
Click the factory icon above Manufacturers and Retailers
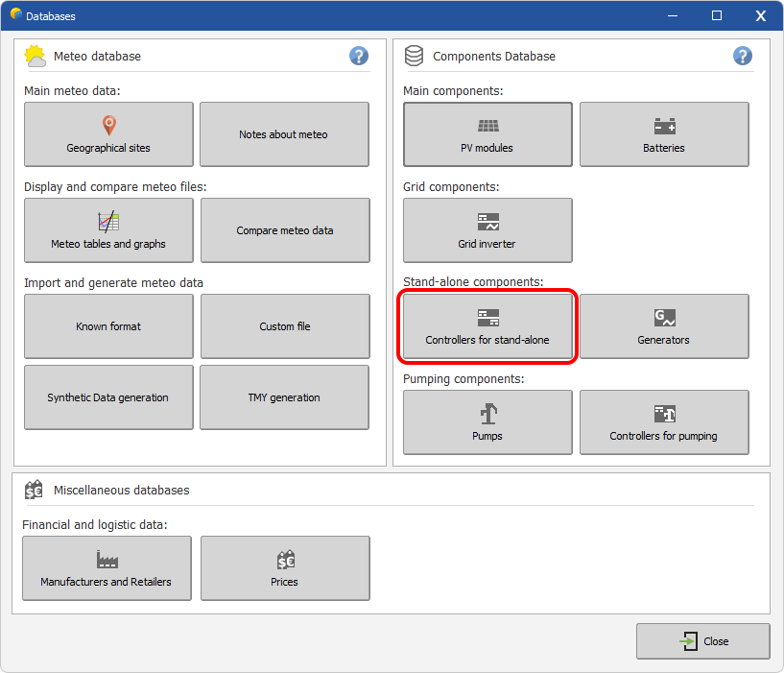pyautogui.click(x=107, y=560)
